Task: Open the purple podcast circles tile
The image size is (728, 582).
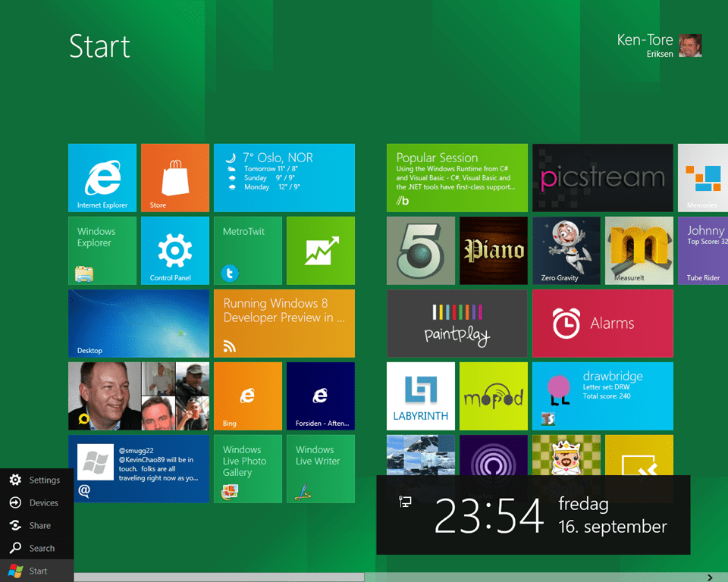Action: click(x=494, y=455)
